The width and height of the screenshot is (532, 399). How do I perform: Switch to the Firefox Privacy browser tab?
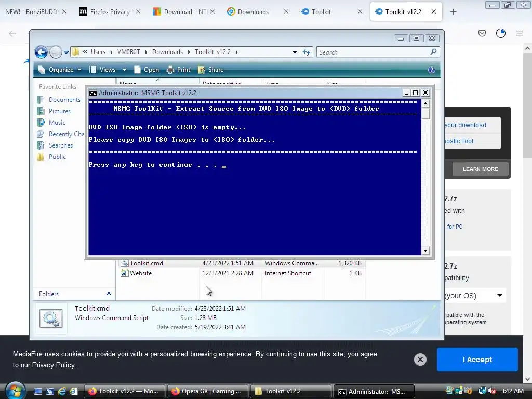(110, 11)
